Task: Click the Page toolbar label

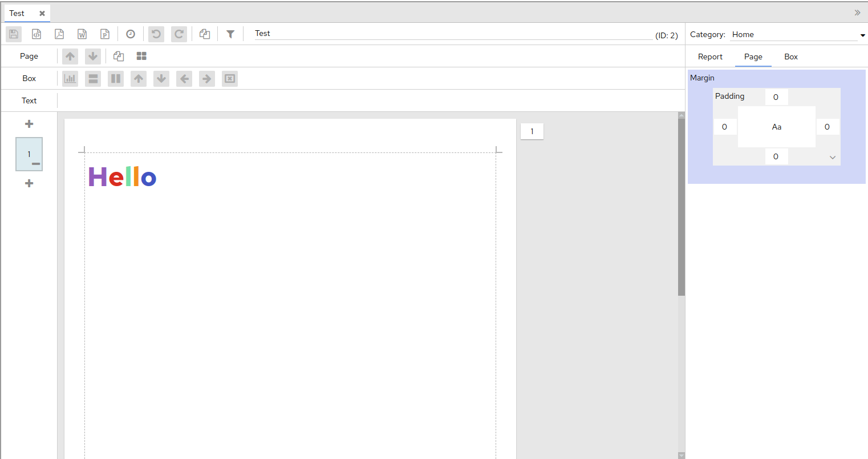Action: 29,56
